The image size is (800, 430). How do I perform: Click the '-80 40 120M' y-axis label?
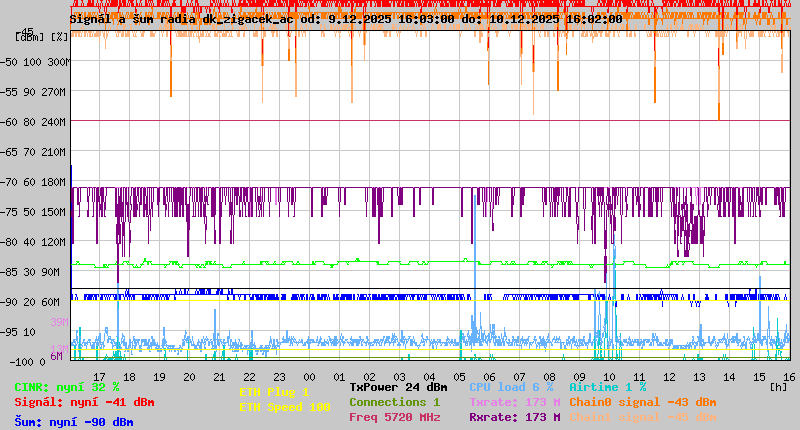click(33, 242)
